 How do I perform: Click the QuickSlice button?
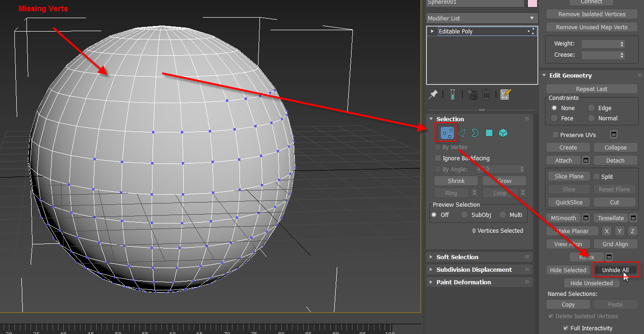click(x=569, y=202)
